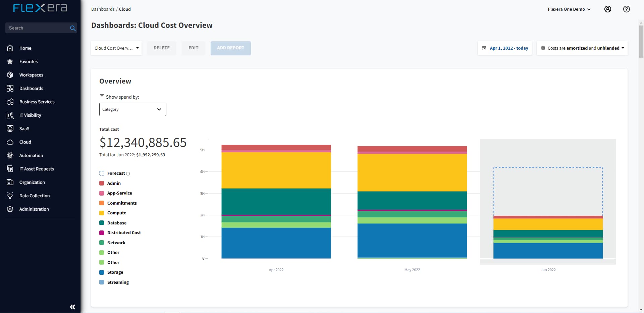Screen dimensions: 644x313
Task: Click the blue Storage segment in May 2022 bar
Action: tap(412, 241)
